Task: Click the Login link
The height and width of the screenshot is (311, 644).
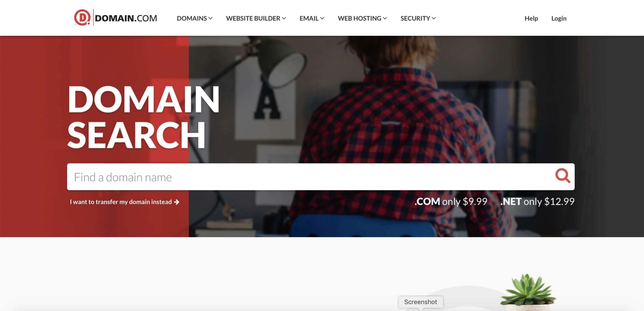Action: click(559, 18)
